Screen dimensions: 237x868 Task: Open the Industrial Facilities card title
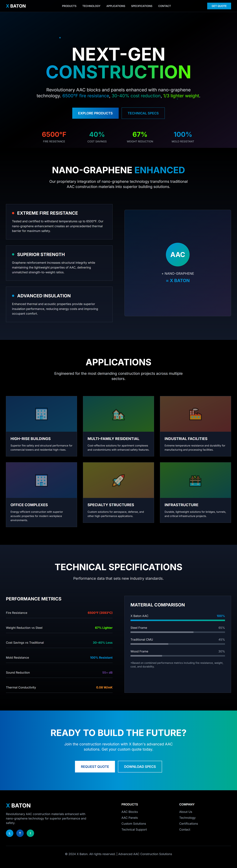pyautogui.click(x=186, y=439)
